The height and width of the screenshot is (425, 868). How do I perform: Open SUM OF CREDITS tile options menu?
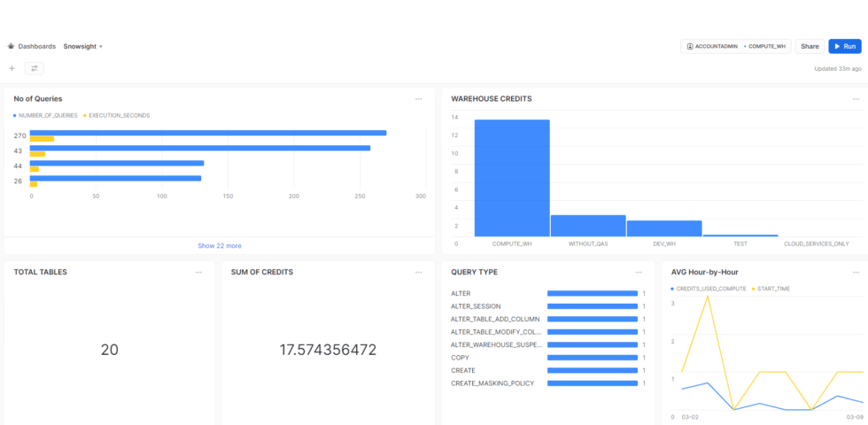pos(418,273)
